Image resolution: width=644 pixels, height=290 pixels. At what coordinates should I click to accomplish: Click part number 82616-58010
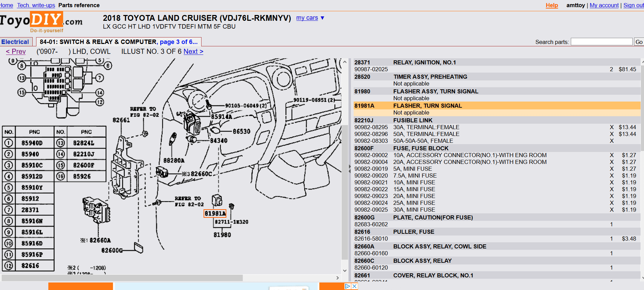click(371, 239)
